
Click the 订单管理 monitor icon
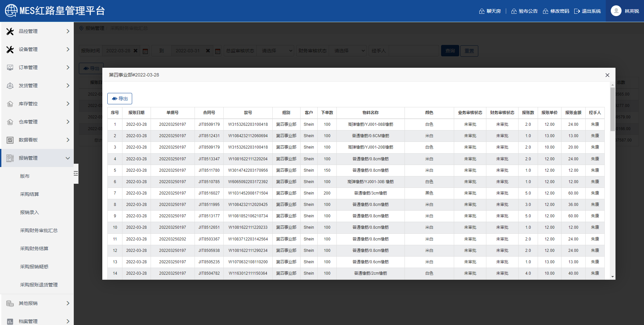click(10, 67)
